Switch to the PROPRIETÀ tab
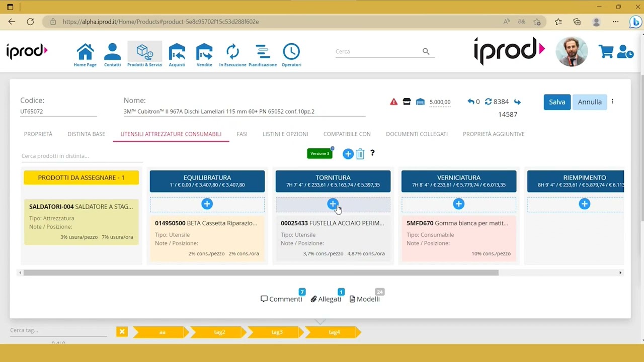The width and height of the screenshot is (644, 362). click(38, 134)
